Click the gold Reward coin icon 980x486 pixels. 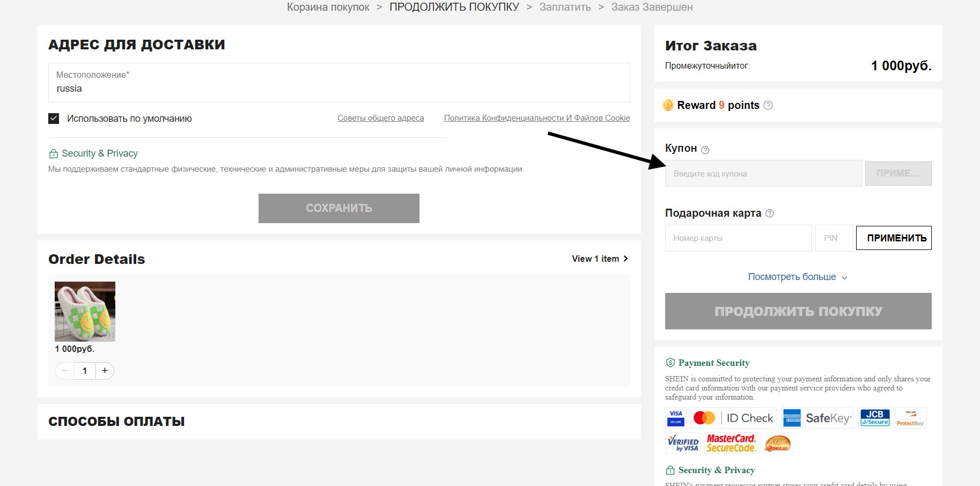(x=668, y=105)
